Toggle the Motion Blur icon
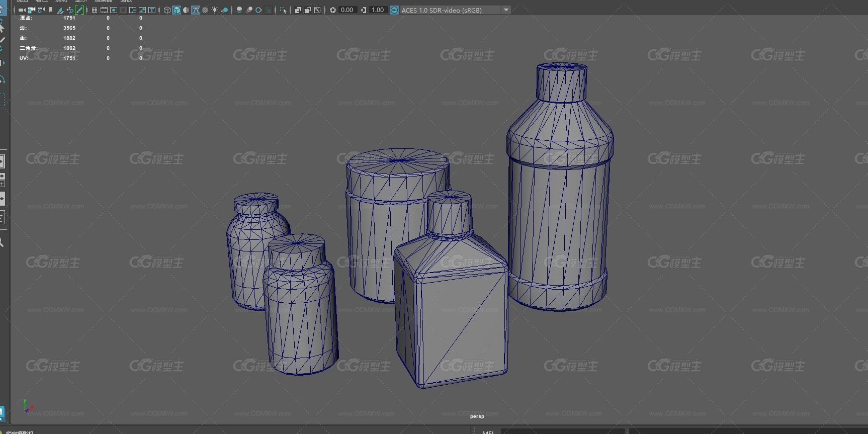 point(249,10)
